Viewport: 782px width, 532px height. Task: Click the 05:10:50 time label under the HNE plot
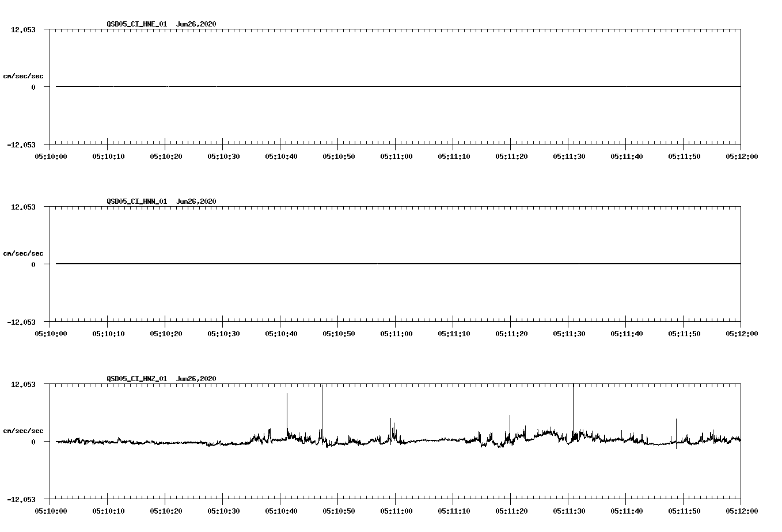pyautogui.click(x=339, y=156)
